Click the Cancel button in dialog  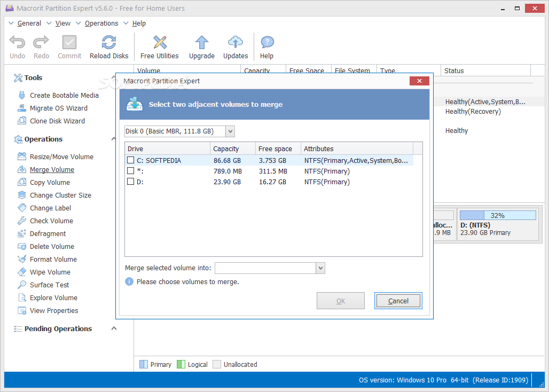398,301
